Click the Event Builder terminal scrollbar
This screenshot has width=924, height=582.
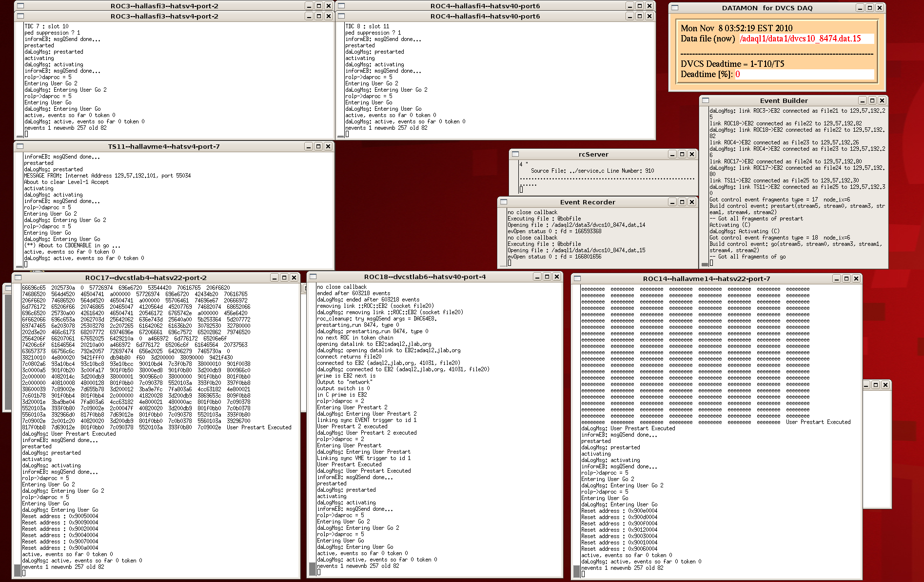[705, 187]
